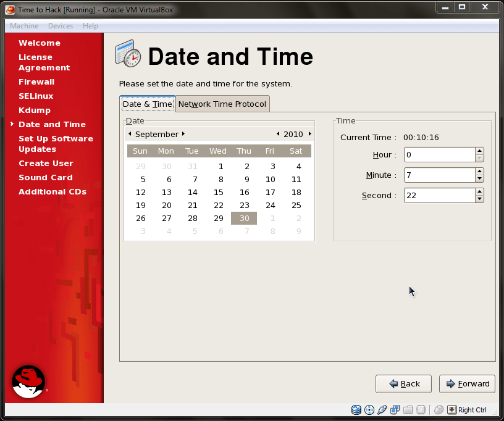
Task: Select day 12 in the calendar
Action: pos(140,193)
